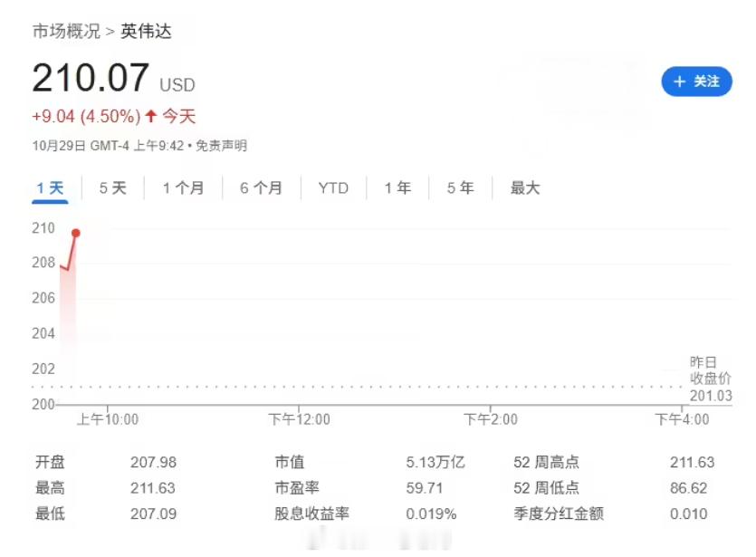
Task: Click the 市盈率 value 59.71
Action: [425, 488]
